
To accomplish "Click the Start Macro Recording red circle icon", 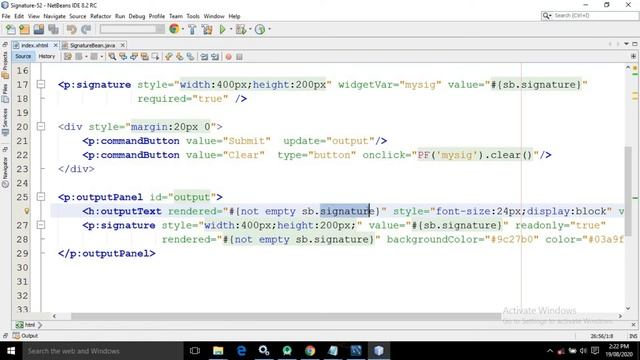I will pyautogui.click(x=229, y=57).
